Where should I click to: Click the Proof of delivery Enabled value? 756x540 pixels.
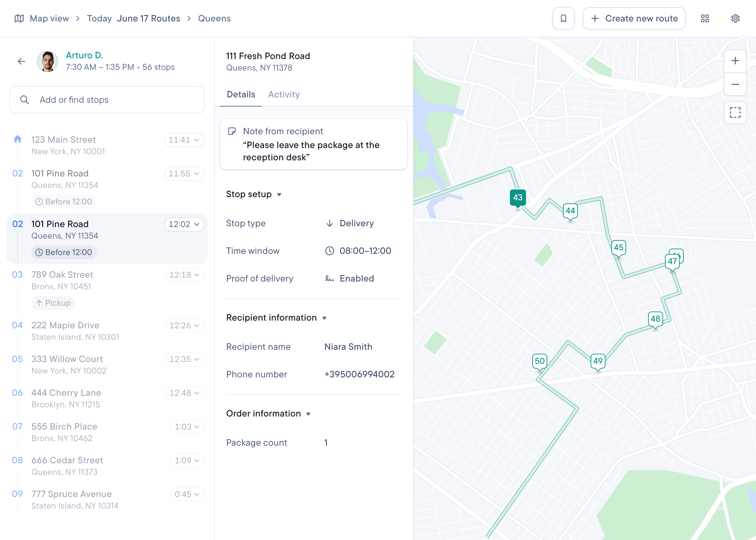(x=357, y=278)
